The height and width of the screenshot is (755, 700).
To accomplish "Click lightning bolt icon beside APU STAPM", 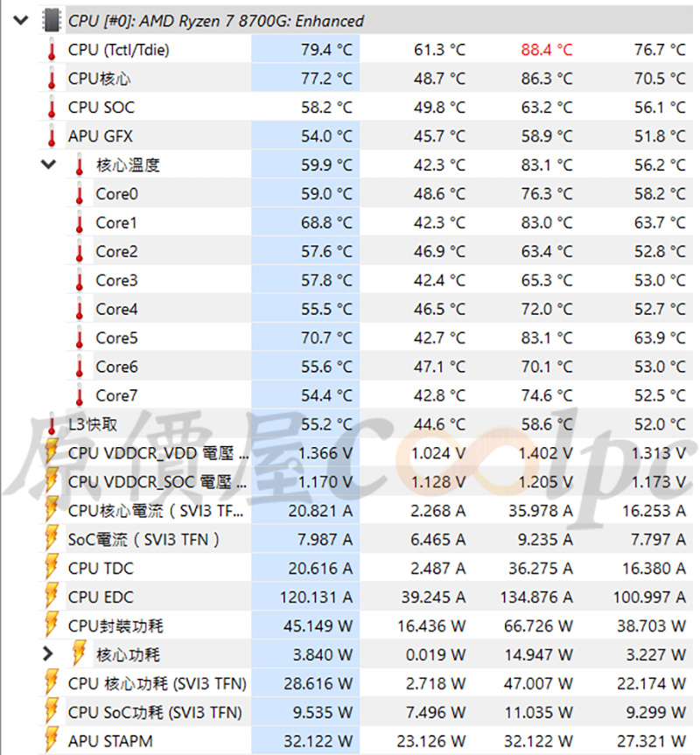I will coord(52,741).
